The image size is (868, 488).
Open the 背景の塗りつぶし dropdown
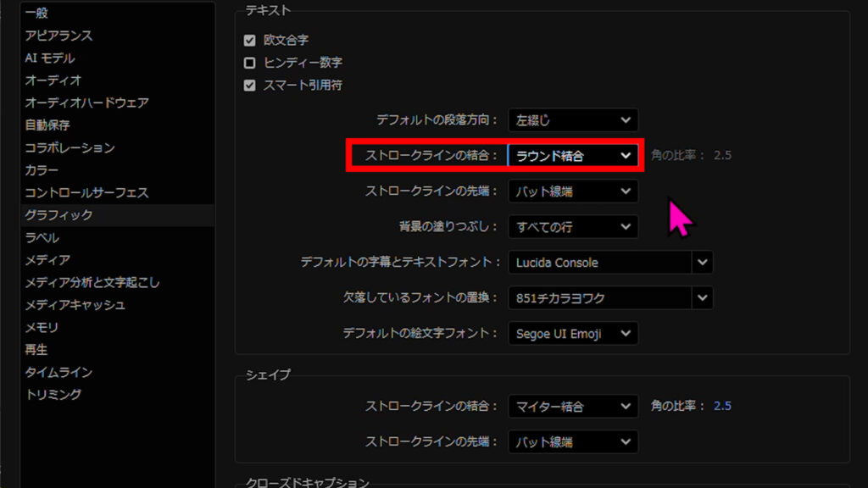tap(573, 227)
